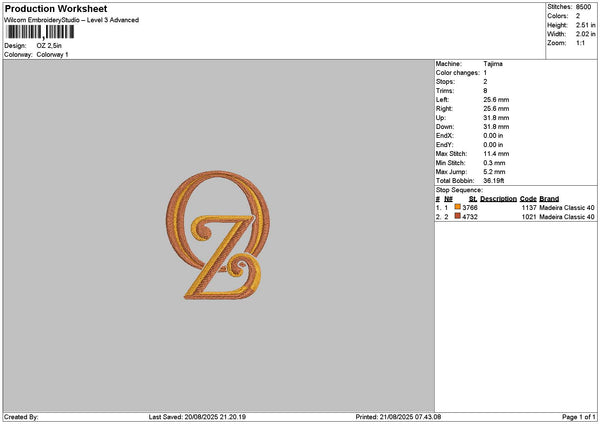Click the 'Stop Sequence:' heading

click(459, 190)
